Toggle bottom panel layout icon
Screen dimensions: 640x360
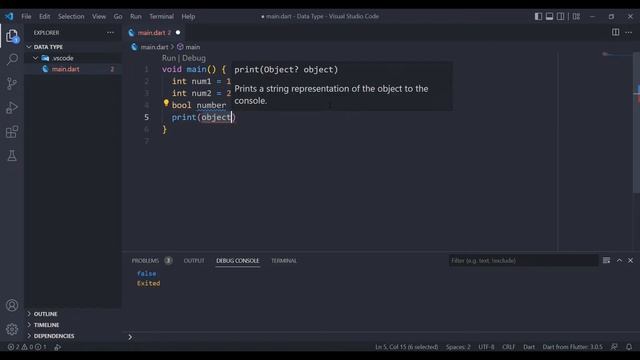tap(549, 16)
